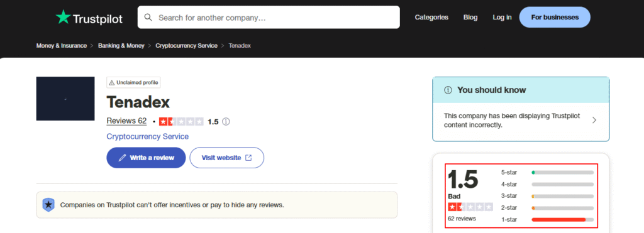Click the Tenadex star rating image
Image resolution: width=644 pixels, height=233 pixels.
(181, 122)
